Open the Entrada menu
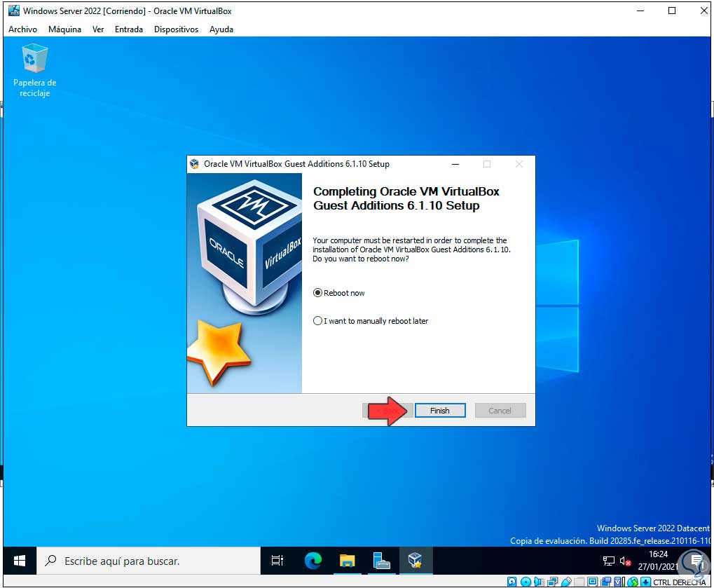Viewport: 714px width, 588px height. 129,29
